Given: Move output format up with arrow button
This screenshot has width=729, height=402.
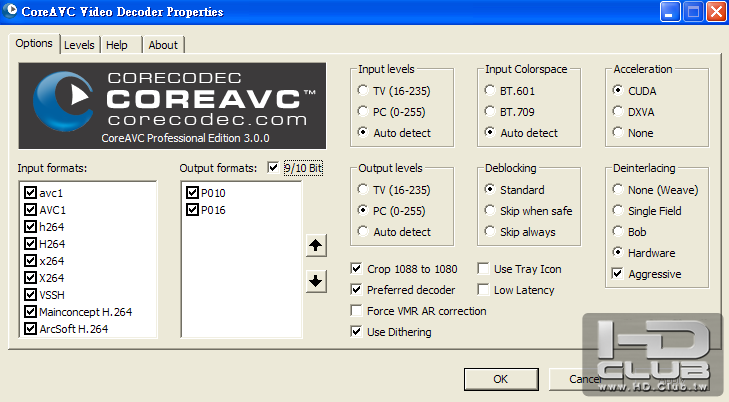Looking at the screenshot, I should point(316,245).
